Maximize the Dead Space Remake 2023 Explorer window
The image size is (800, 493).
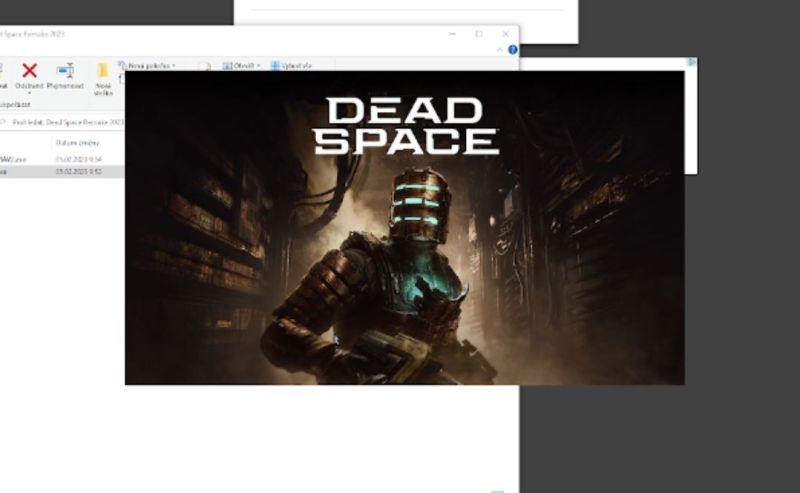(x=479, y=34)
